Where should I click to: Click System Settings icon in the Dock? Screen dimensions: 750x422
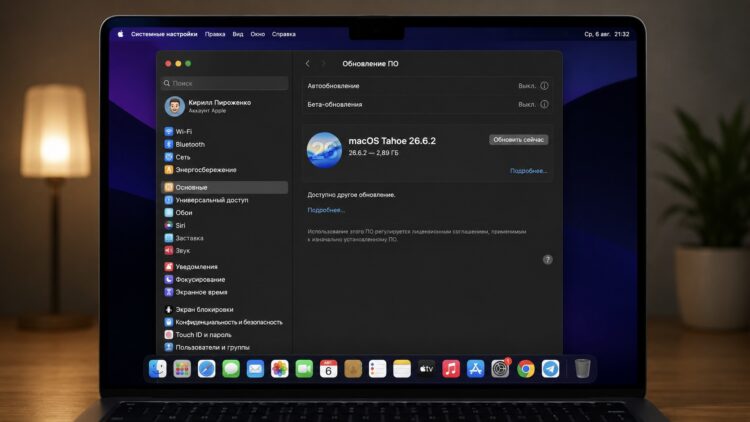coord(500,369)
